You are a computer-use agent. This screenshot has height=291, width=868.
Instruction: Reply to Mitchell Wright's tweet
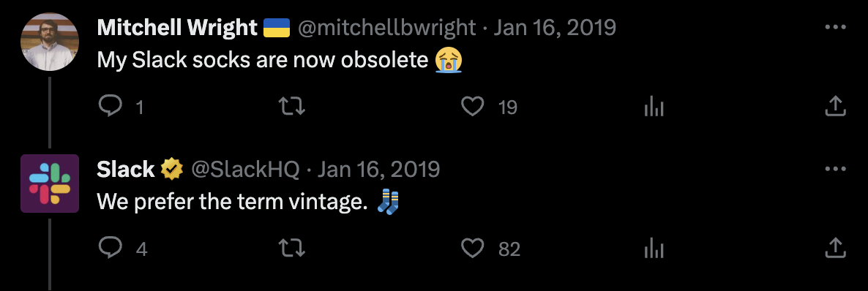111,106
